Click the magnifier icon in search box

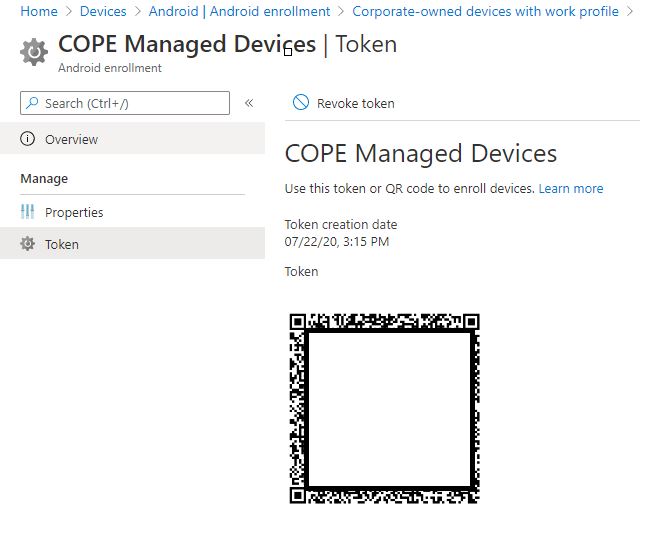point(32,103)
